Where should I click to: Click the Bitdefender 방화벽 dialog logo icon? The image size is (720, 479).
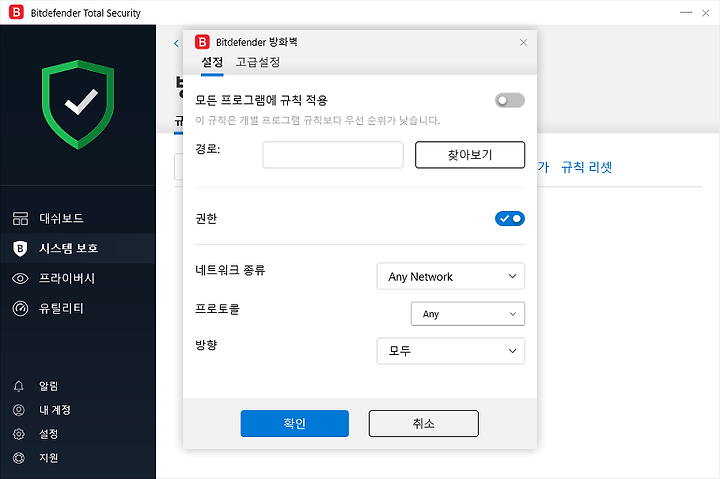click(x=202, y=42)
